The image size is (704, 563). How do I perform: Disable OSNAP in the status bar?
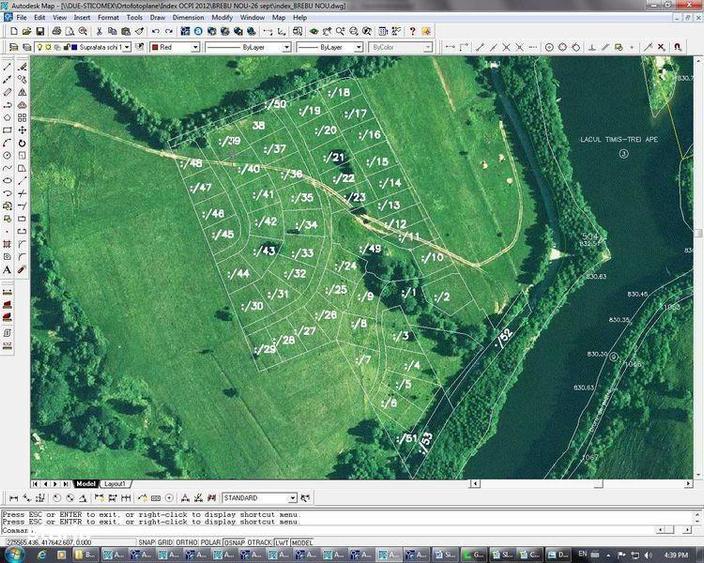pos(234,542)
